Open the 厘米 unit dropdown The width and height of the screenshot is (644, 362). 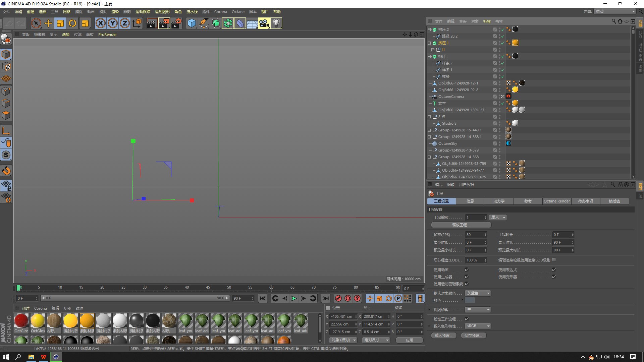pyautogui.click(x=498, y=217)
